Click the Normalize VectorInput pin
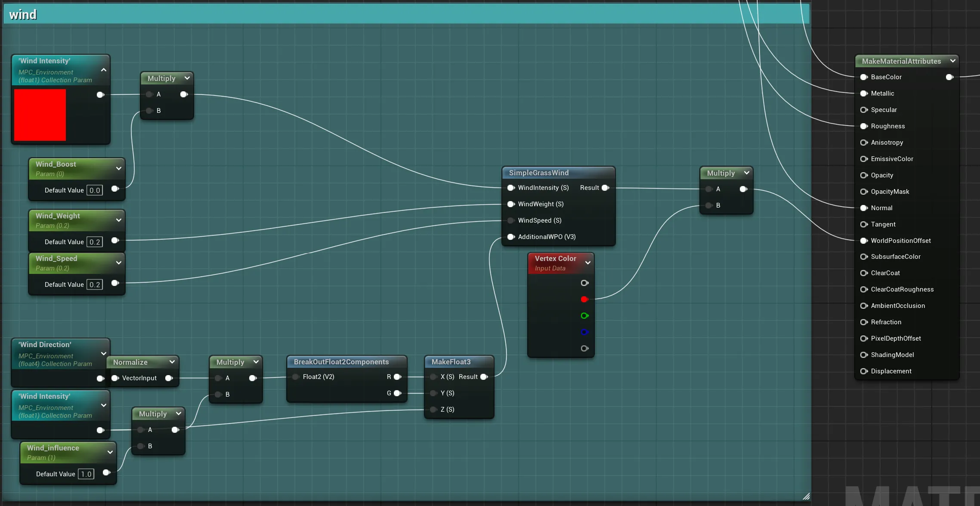 pos(115,378)
